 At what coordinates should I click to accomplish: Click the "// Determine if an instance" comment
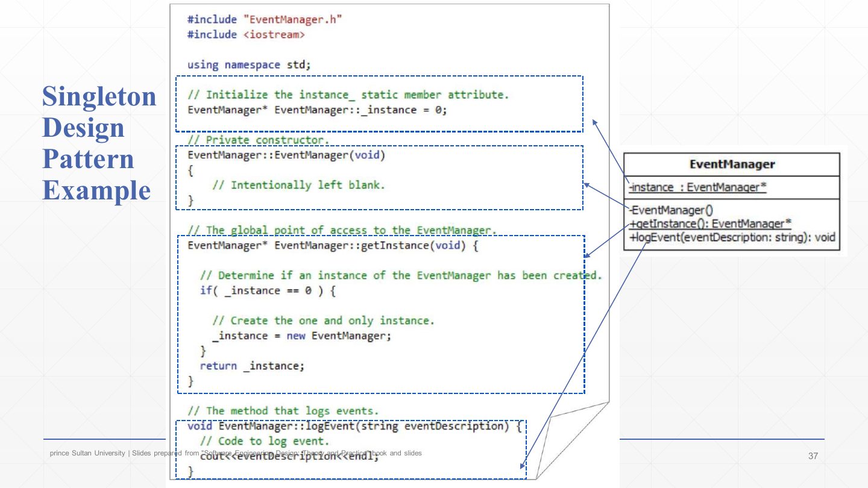[x=401, y=275]
